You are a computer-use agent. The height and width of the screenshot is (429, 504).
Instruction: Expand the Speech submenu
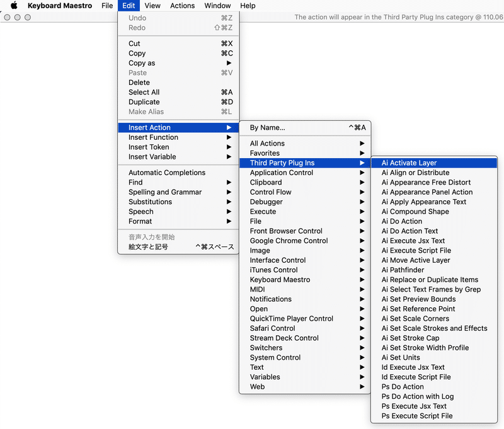coord(178,212)
